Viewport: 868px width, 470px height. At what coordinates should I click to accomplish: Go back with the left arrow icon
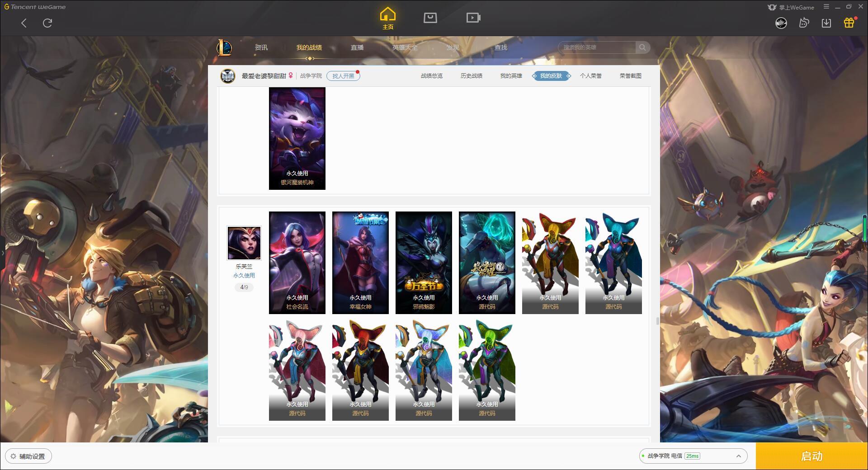point(24,23)
